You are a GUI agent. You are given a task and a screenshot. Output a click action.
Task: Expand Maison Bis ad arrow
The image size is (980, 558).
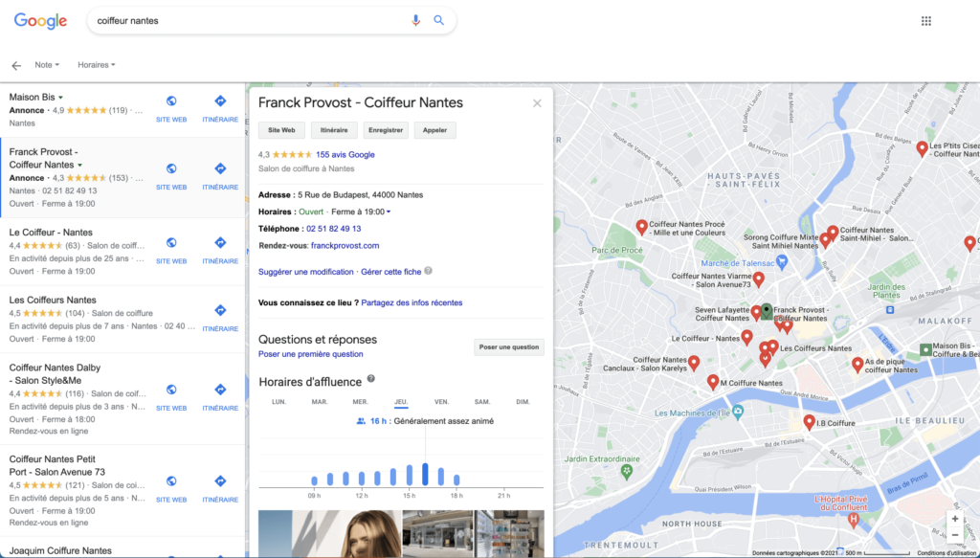click(60, 98)
